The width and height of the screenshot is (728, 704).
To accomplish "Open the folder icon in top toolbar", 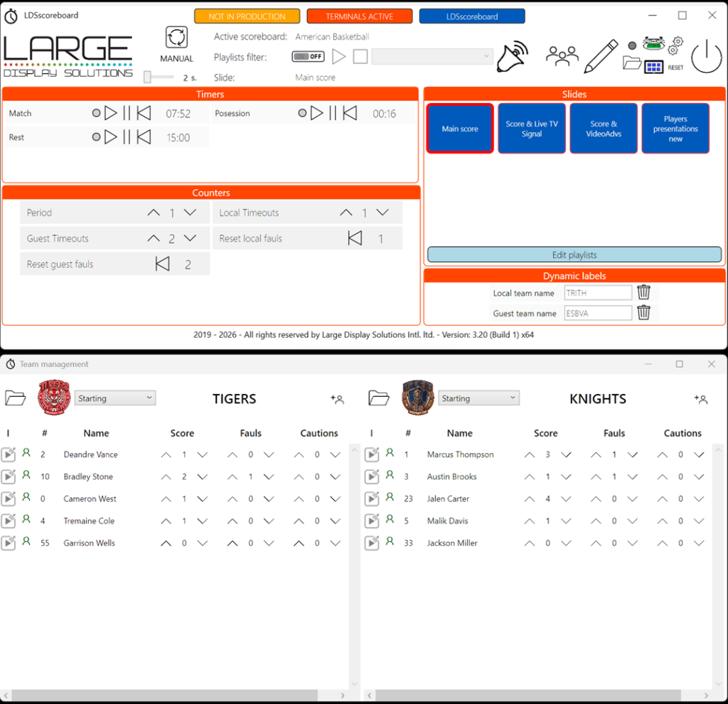I will 632,63.
